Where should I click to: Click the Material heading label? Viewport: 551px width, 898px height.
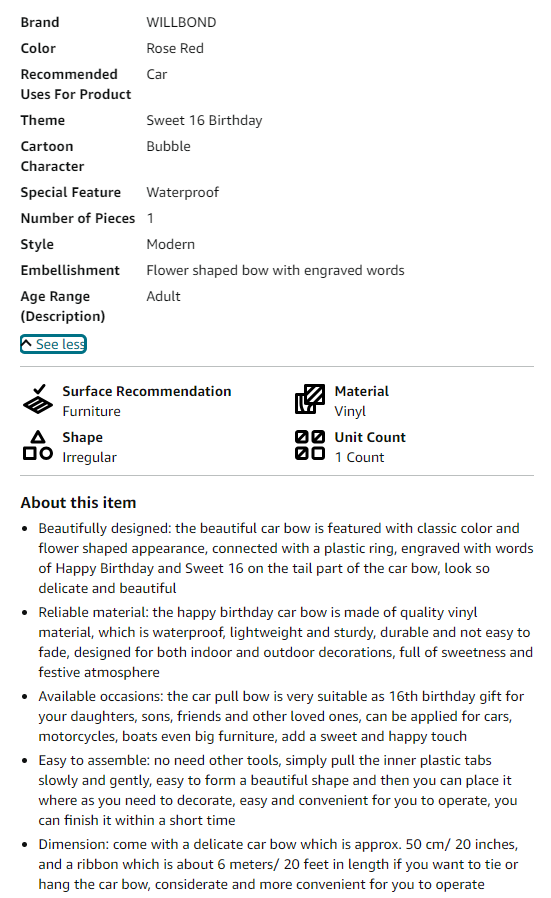click(x=361, y=391)
